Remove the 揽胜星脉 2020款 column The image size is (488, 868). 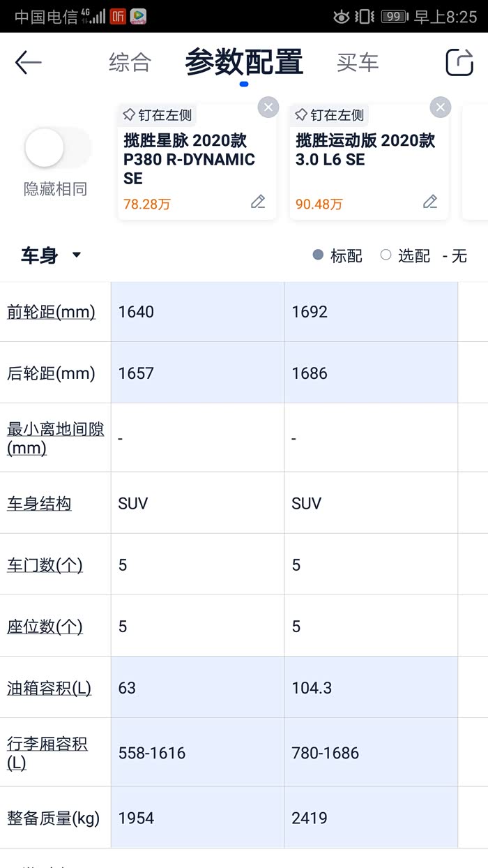[x=268, y=107]
